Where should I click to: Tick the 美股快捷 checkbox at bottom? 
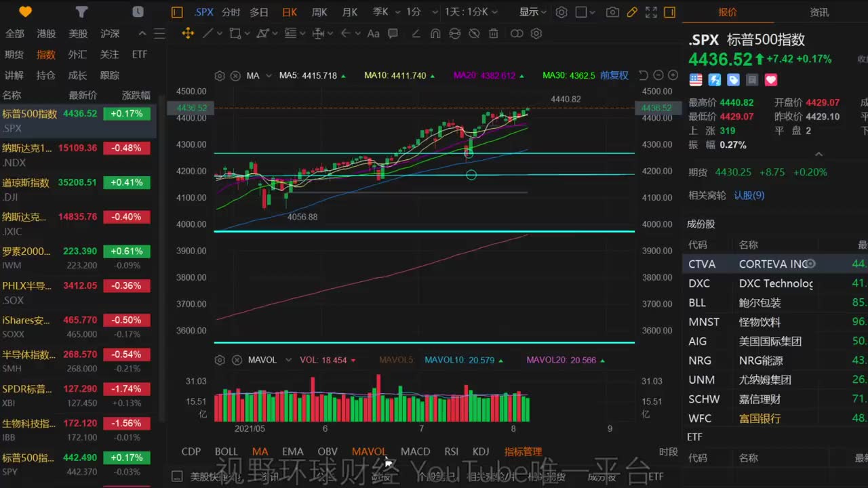177,476
